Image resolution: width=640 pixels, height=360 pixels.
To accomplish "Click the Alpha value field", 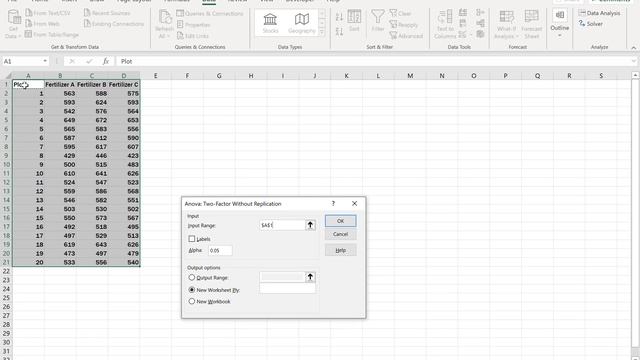I will point(220,250).
